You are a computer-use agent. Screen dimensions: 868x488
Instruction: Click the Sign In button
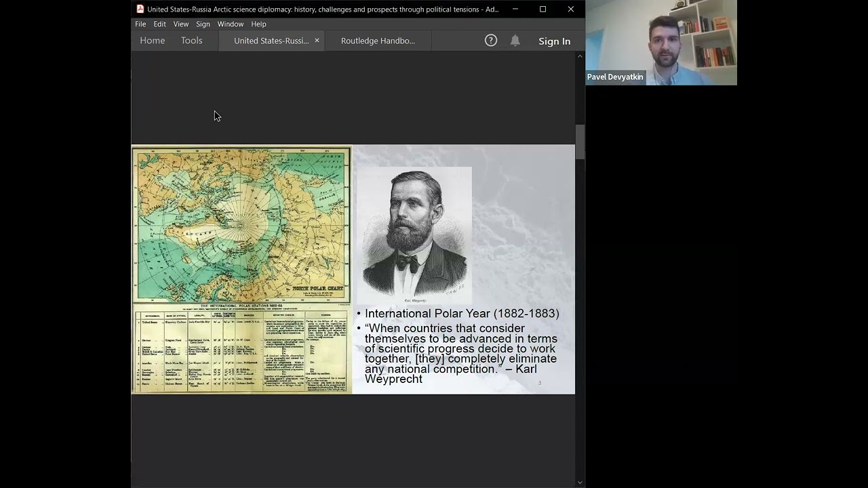pyautogui.click(x=554, y=41)
